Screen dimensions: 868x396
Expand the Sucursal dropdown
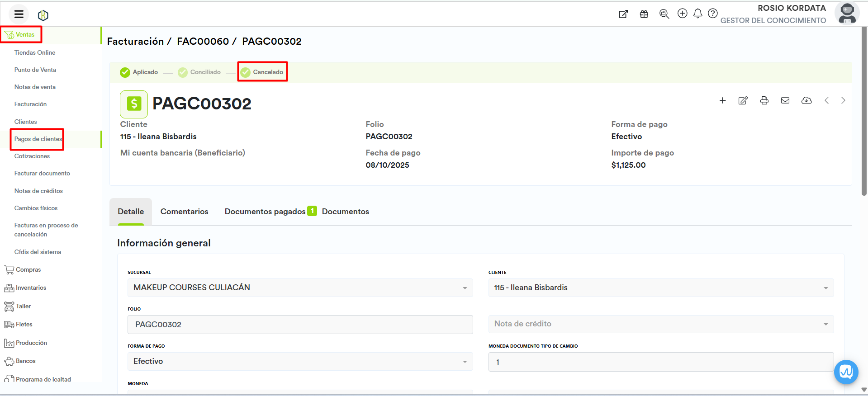300,288
